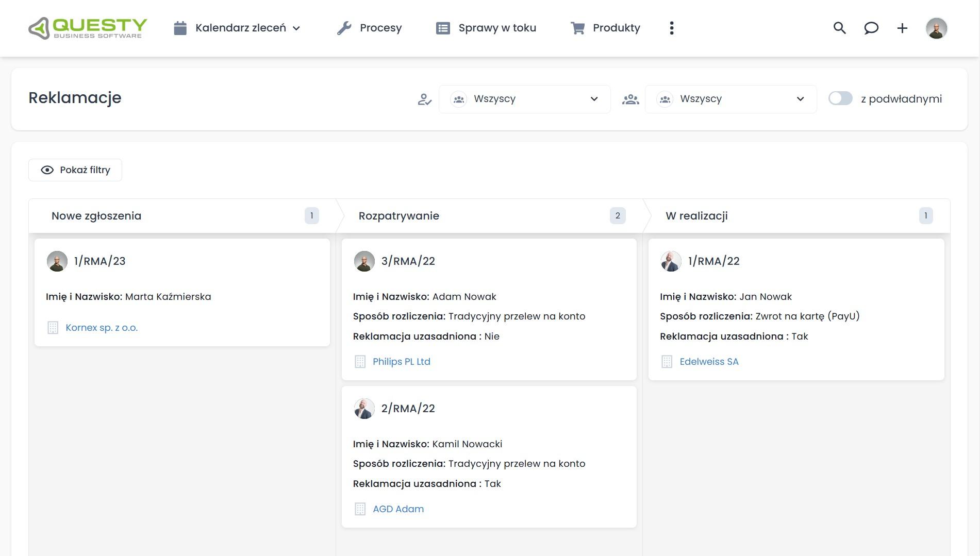Click the eye icon in Pokaż filtry
Image resolution: width=980 pixels, height=556 pixels.
coord(47,170)
